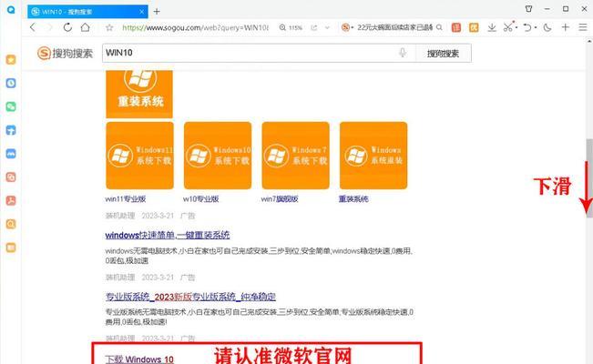This screenshot has width=593, height=364.
Task: Open the large 重装系统 orange tile
Action: [x=139, y=94]
